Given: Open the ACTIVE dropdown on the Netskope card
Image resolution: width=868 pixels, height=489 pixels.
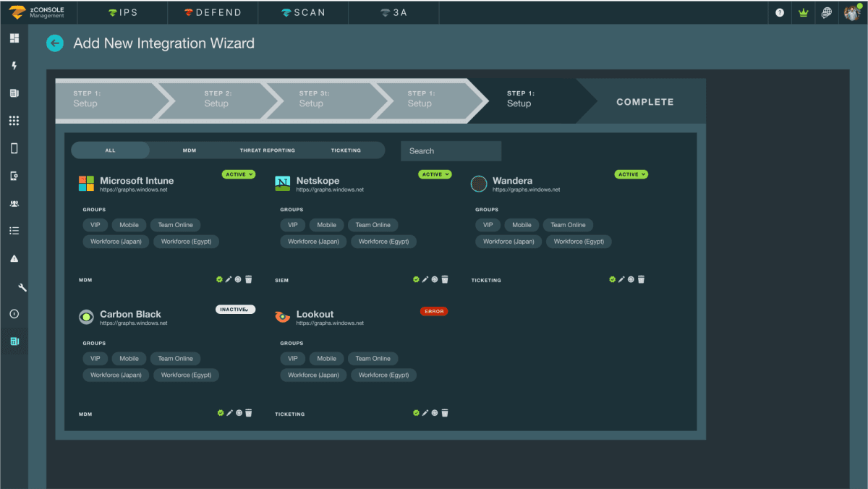Looking at the screenshot, I should click(x=434, y=174).
